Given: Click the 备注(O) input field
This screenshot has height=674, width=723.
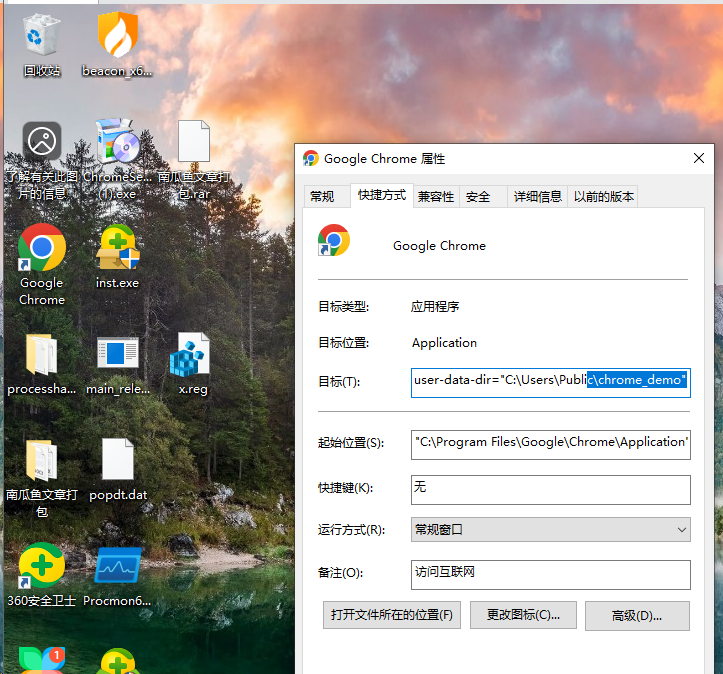Looking at the screenshot, I should click(551, 574).
